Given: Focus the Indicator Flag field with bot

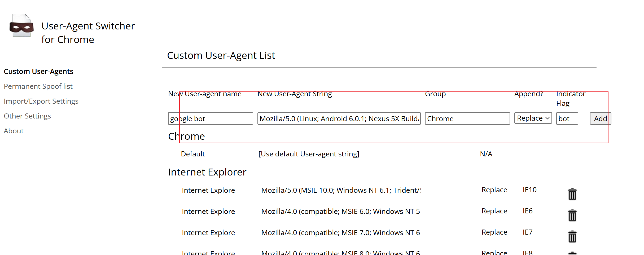Looking at the screenshot, I should coord(567,118).
